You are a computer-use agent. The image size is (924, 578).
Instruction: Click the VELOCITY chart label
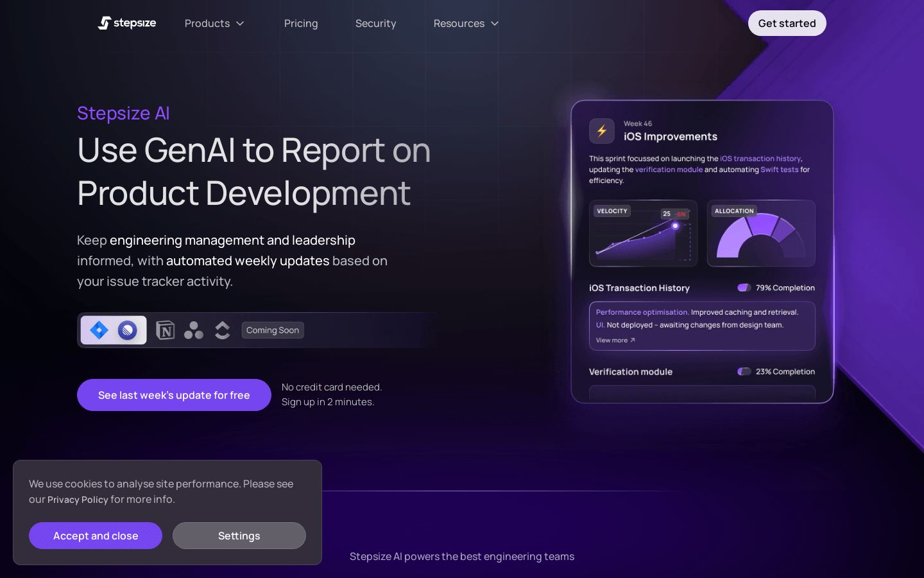click(x=612, y=211)
